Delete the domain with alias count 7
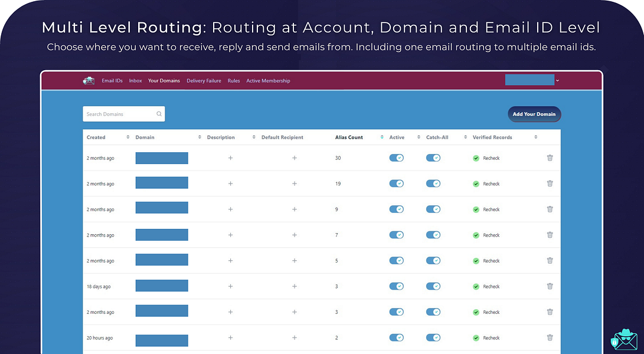Image resolution: width=644 pixels, height=354 pixels. pos(550,235)
